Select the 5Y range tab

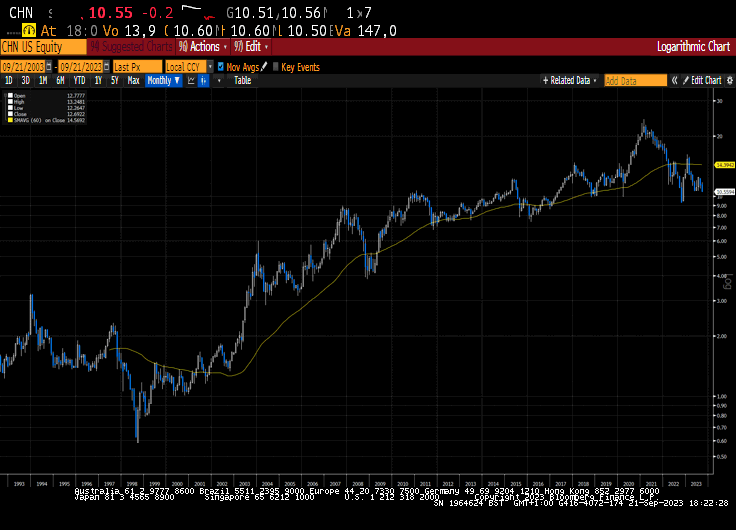pyautogui.click(x=115, y=81)
